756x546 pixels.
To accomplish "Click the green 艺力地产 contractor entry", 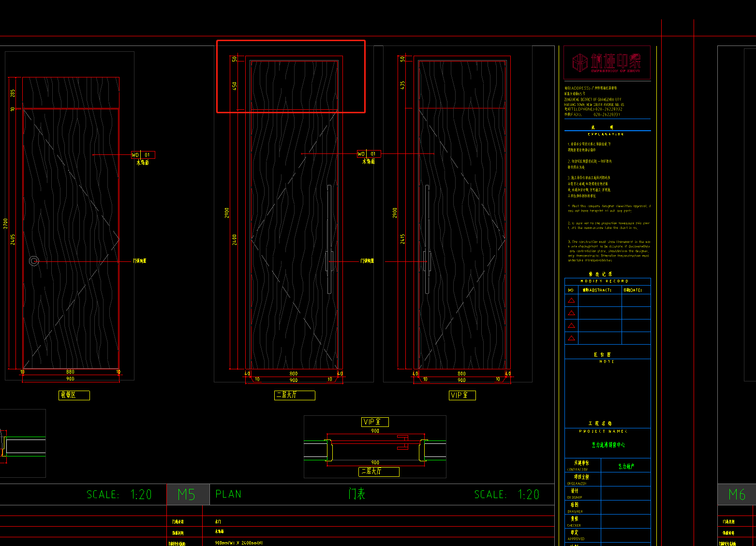I will 626,466.
